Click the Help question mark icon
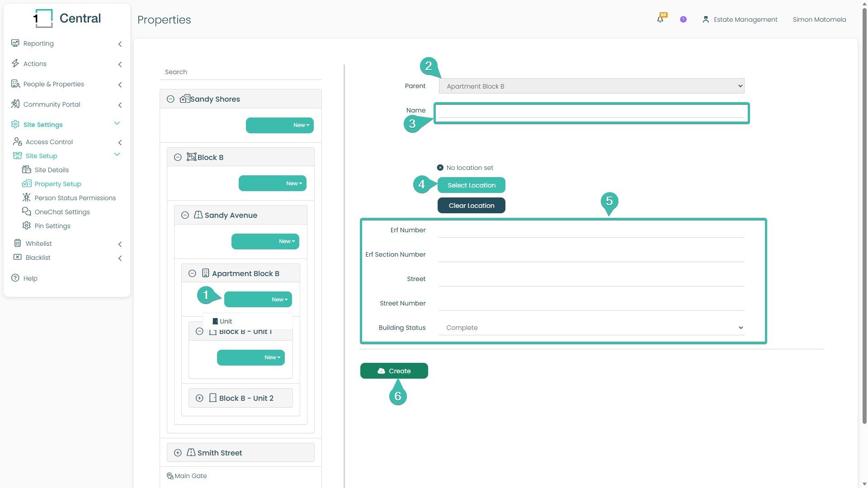This screenshot has width=868, height=488. point(15,278)
